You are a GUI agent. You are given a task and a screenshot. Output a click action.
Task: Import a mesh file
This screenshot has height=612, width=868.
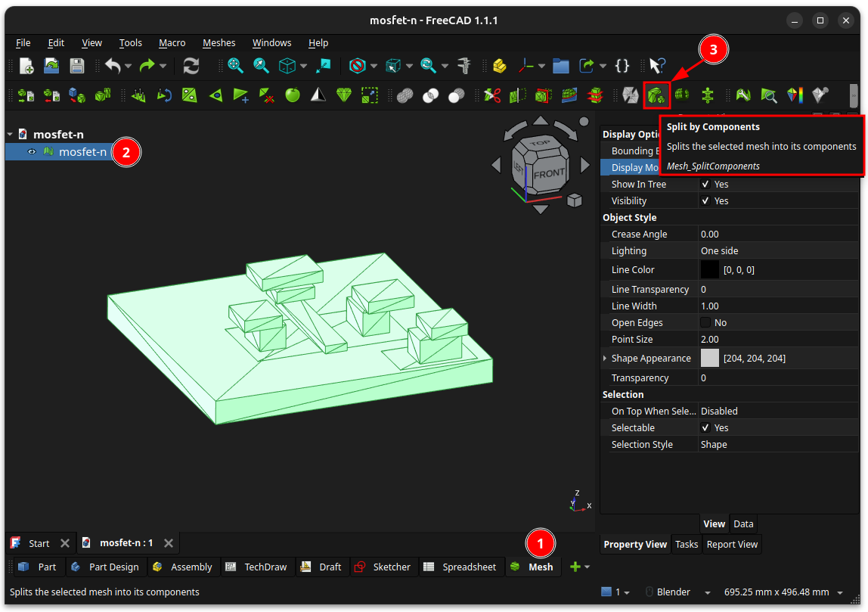click(x=26, y=96)
